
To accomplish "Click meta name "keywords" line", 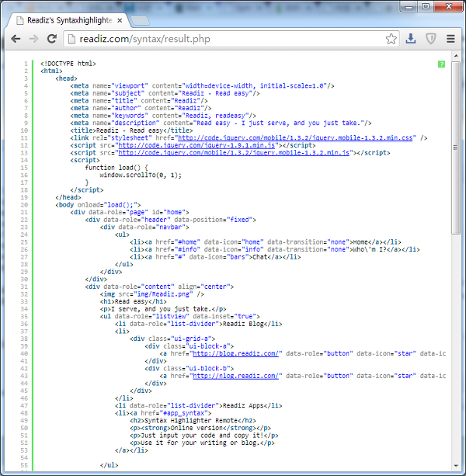I will click(x=163, y=116).
